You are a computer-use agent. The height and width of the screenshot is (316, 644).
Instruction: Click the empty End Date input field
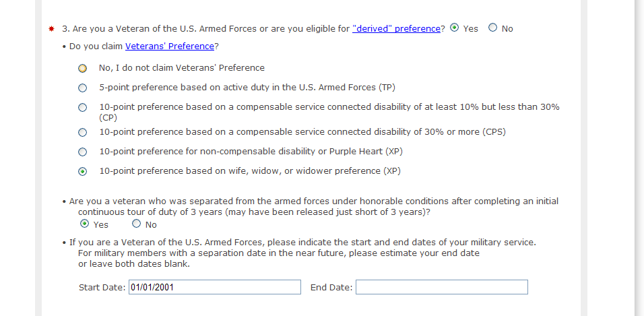(441, 288)
